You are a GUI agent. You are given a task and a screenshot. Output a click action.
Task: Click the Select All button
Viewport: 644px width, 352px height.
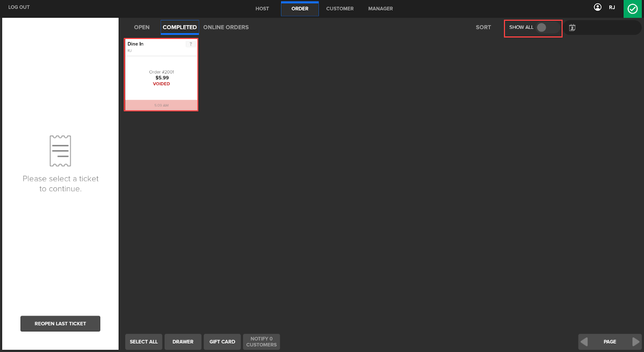pyautogui.click(x=144, y=342)
